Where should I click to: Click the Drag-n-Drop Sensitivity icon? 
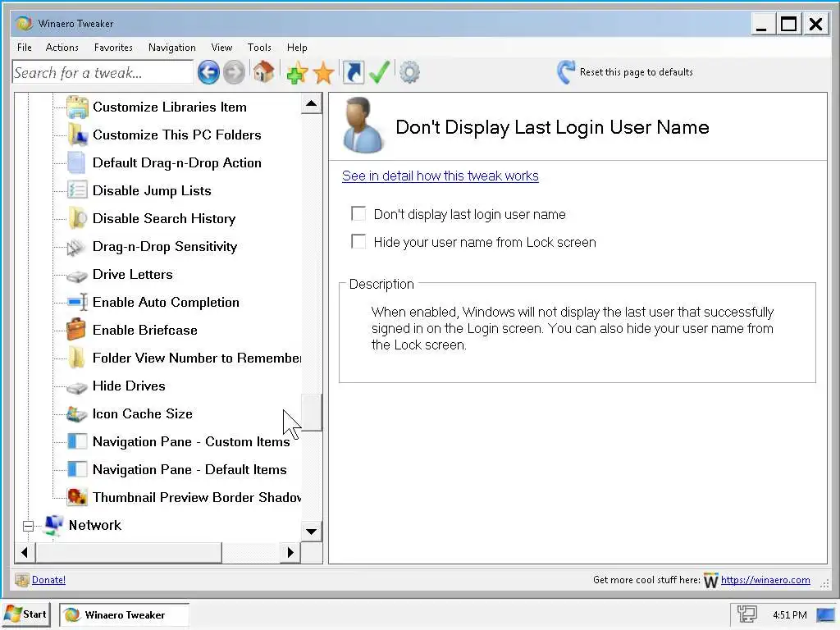76,247
